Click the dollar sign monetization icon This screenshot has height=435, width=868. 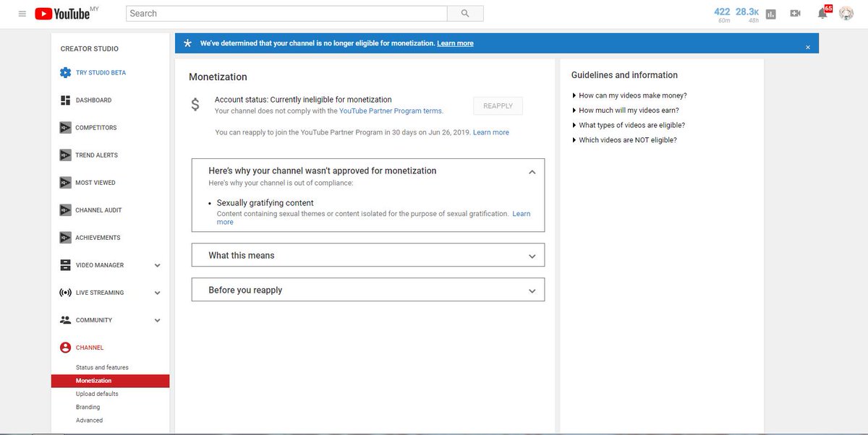(x=195, y=105)
